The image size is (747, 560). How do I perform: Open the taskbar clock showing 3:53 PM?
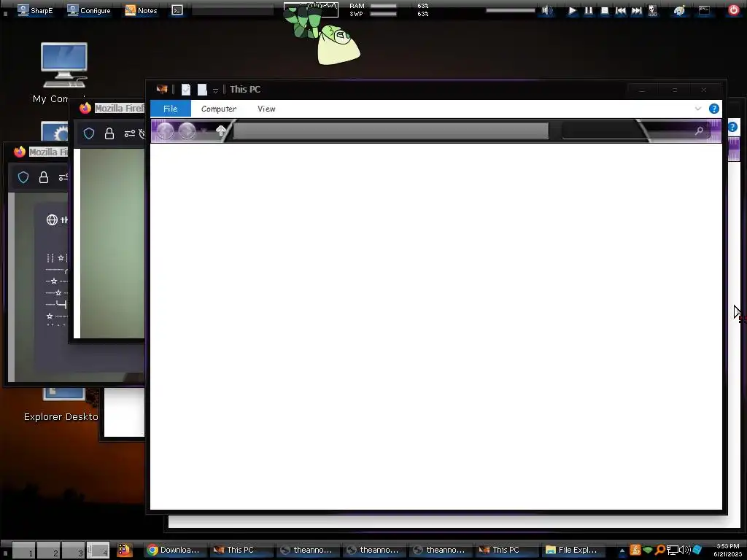click(727, 550)
